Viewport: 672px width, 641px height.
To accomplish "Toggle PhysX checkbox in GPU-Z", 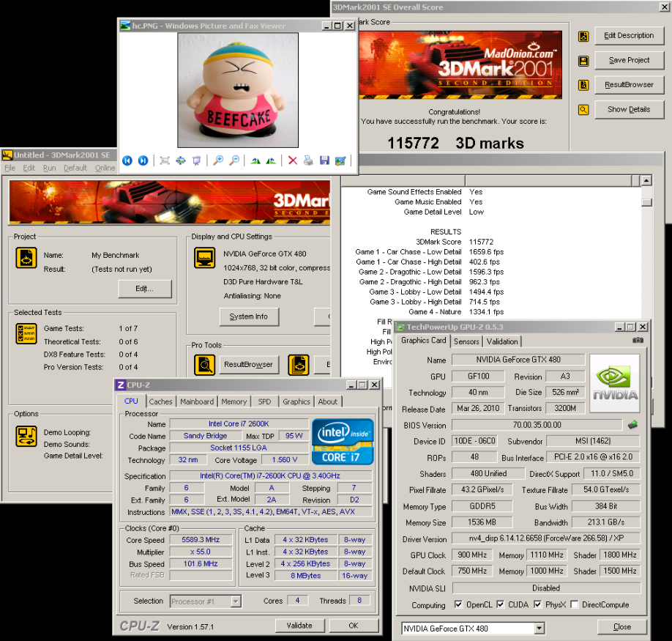I will click(x=537, y=604).
